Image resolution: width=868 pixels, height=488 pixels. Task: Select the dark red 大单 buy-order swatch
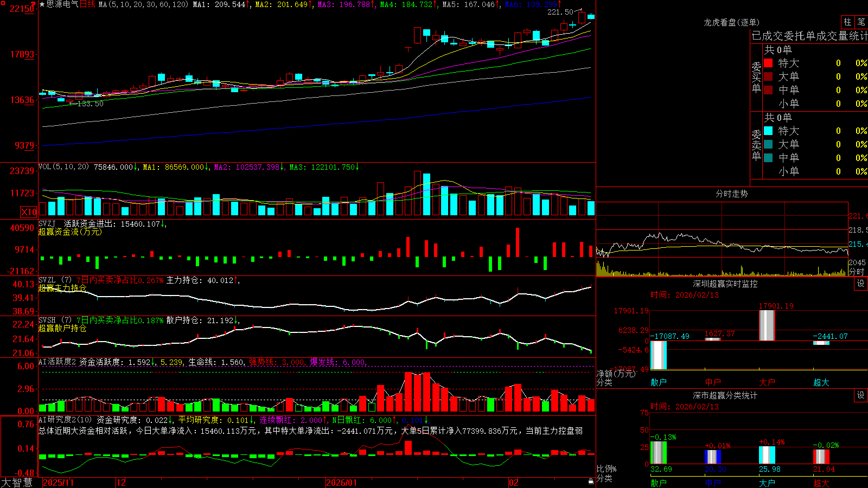pos(768,76)
